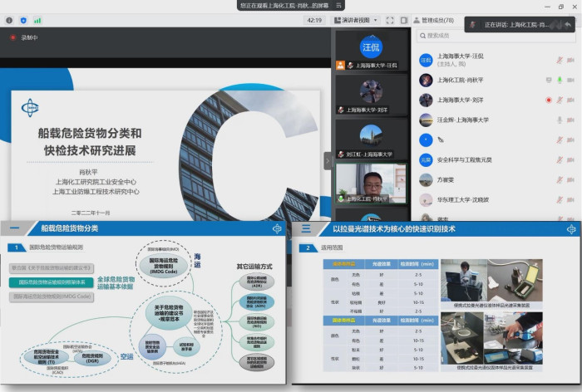Click the 适用范围 section label

click(332, 247)
